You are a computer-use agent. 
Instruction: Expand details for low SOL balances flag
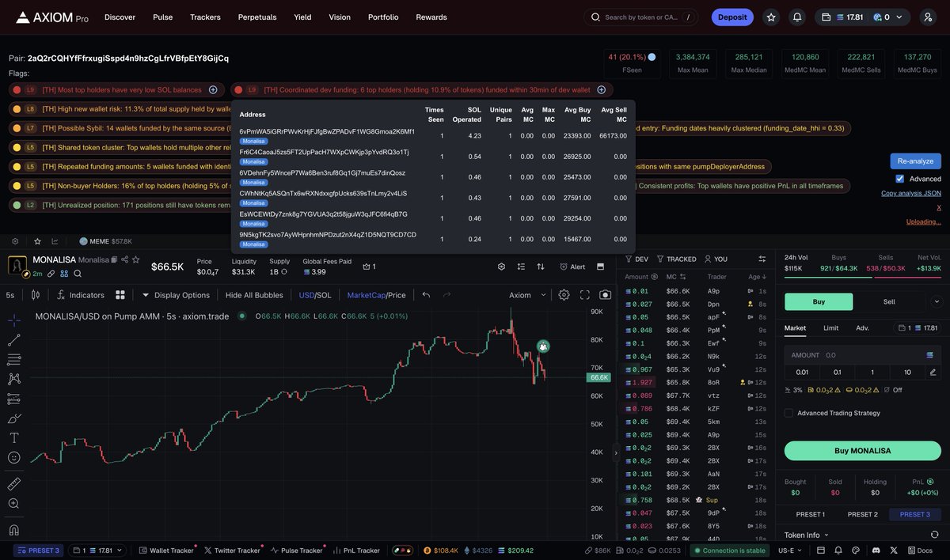212,90
